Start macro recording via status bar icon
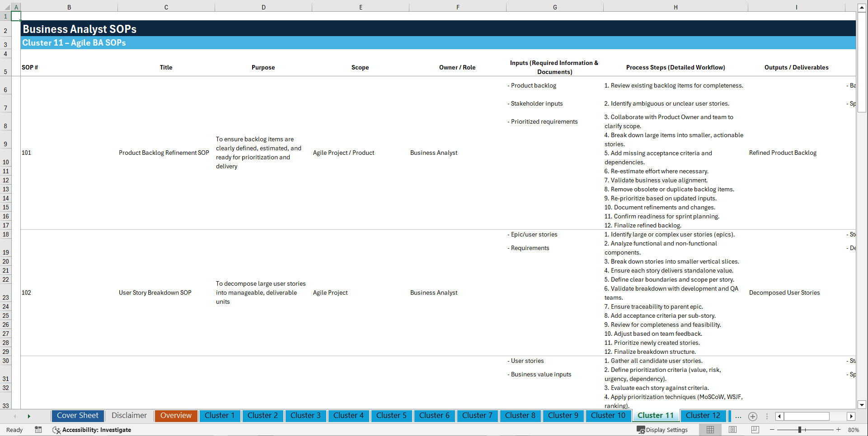Screen dimensions: 868x436 pos(38,430)
